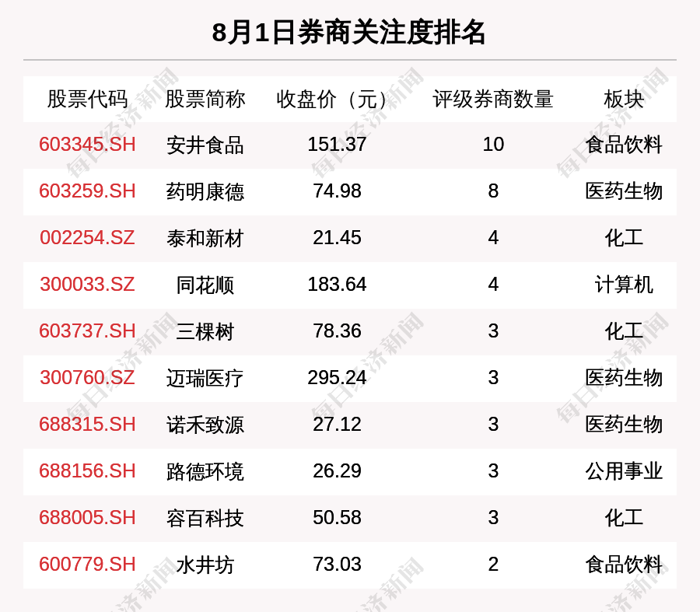Viewport: 700px width, 612px height.
Task: Click broker count 3 for 路德环境
Action: point(493,471)
